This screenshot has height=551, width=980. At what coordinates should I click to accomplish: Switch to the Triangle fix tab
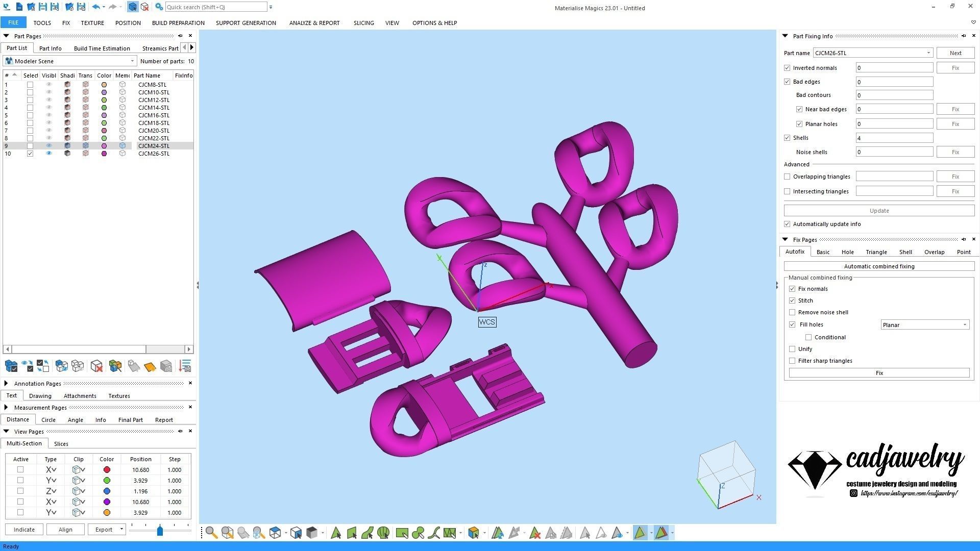(876, 252)
